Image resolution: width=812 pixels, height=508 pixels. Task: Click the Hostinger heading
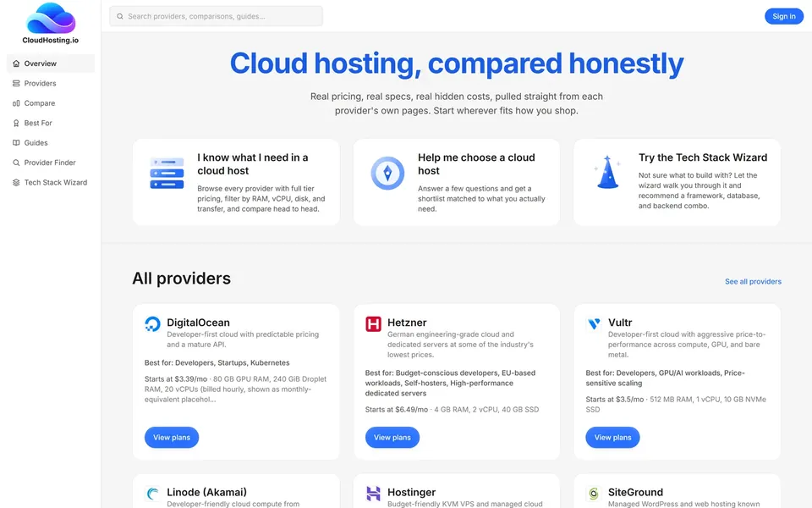[x=412, y=492]
